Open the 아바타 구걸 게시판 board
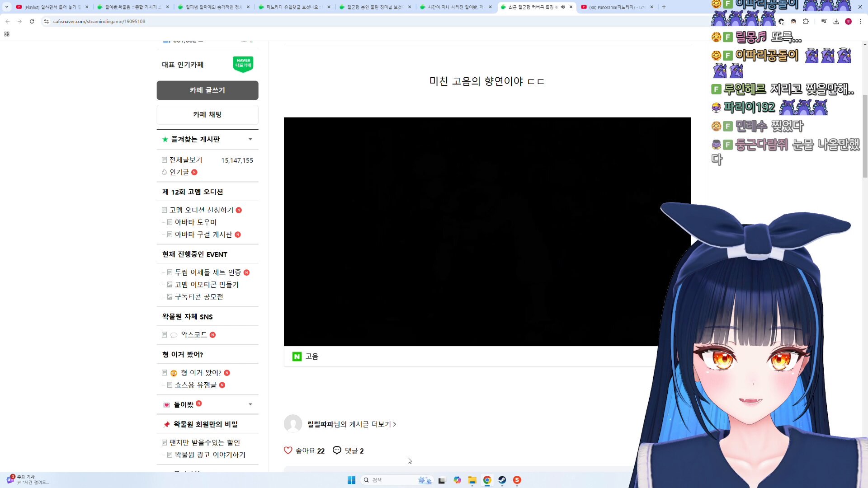868x488 pixels. point(203,235)
